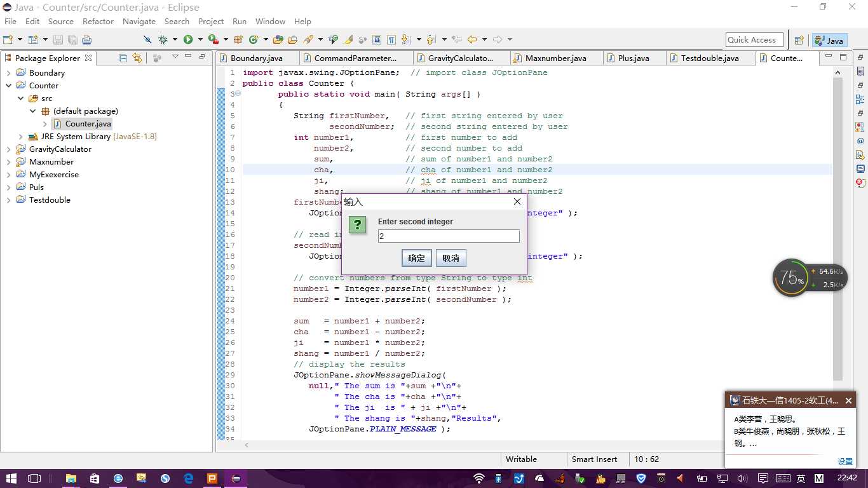868x488 pixels.
Task: Select the Java perspective button
Action: click(829, 40)
